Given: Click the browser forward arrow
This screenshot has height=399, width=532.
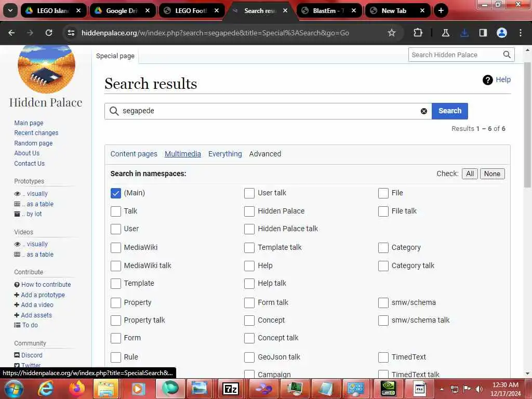Looking at the screenshot, I should (30, 33).
